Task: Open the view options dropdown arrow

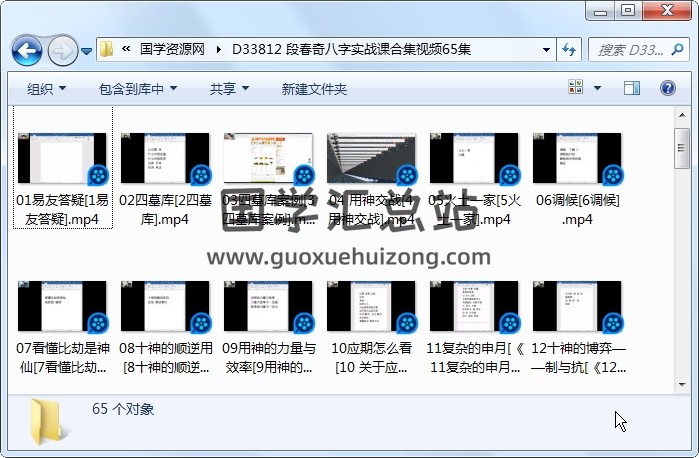Action: (597, 88)
